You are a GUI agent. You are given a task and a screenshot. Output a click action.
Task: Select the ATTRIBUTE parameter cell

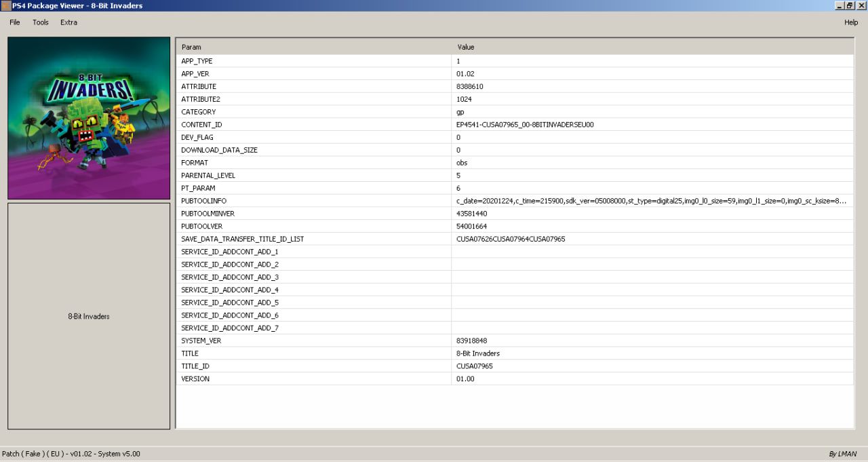pyautogui.click(x=313, y=87)
